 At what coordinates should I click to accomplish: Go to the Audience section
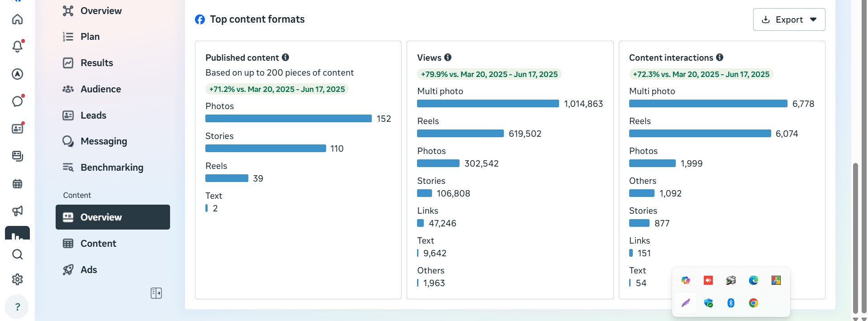pos(100,89)
